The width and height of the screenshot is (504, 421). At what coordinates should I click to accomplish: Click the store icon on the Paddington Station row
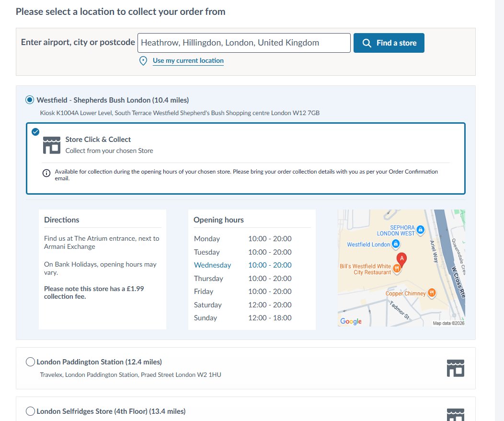point(456,368)
